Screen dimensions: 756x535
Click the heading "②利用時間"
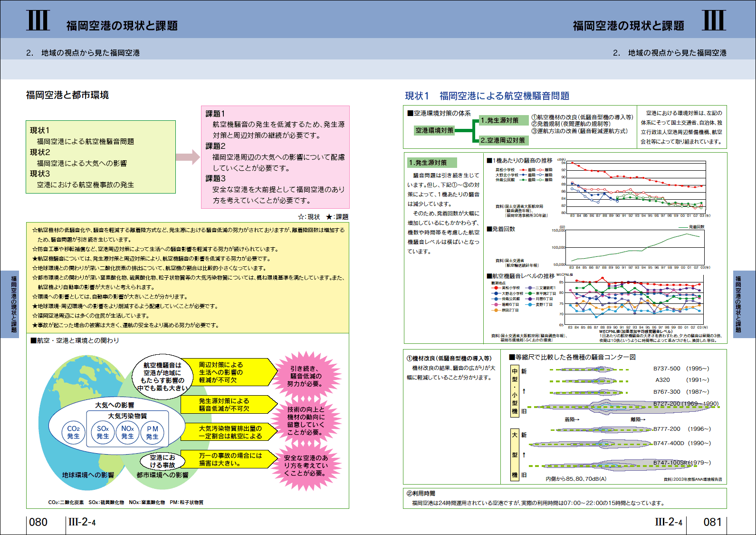click(421, 494)
